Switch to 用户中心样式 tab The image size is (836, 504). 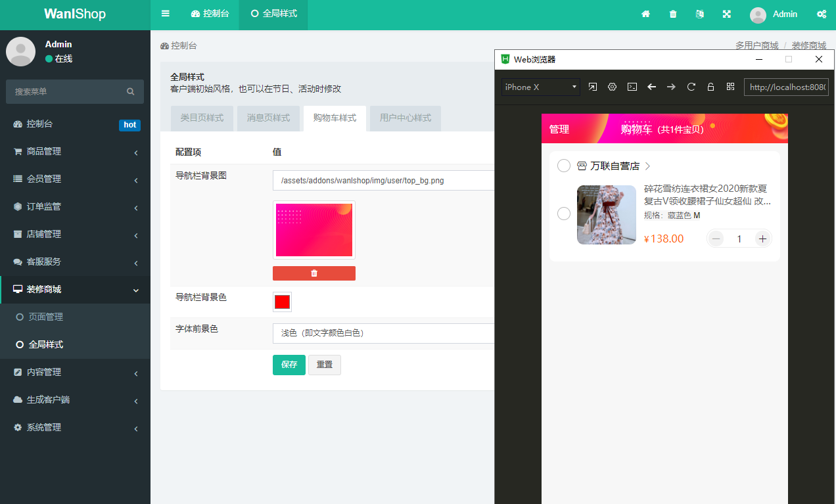(x=406, y=118)
